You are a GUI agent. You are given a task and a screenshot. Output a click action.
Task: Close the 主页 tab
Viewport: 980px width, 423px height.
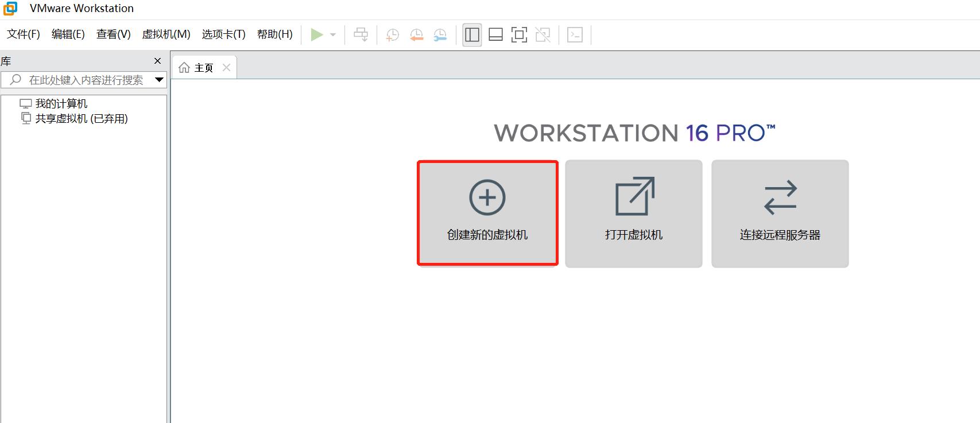(x=226, y=68)
